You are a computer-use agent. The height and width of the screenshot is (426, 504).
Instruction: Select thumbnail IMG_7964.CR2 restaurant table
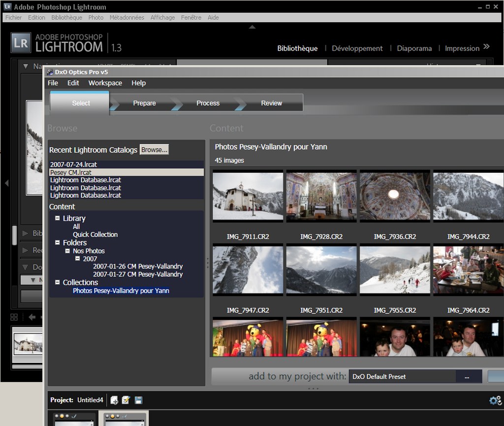coord(469,270)
